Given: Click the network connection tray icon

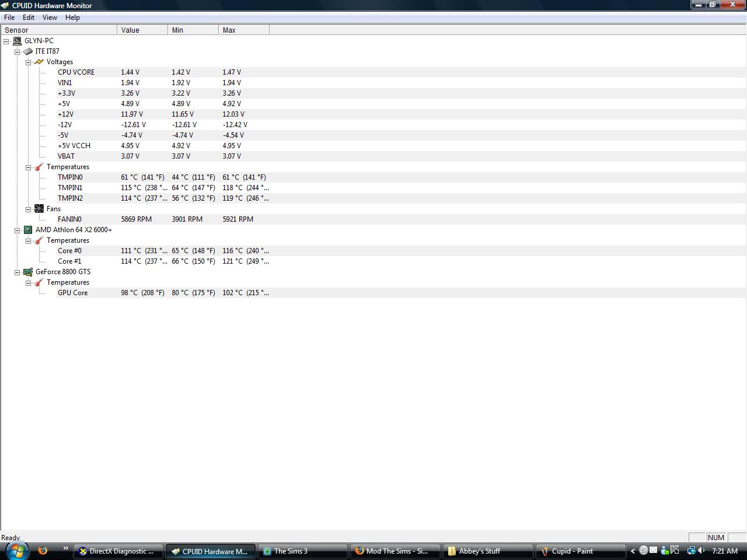Looking at the screenshot, I should click(691, 550).
